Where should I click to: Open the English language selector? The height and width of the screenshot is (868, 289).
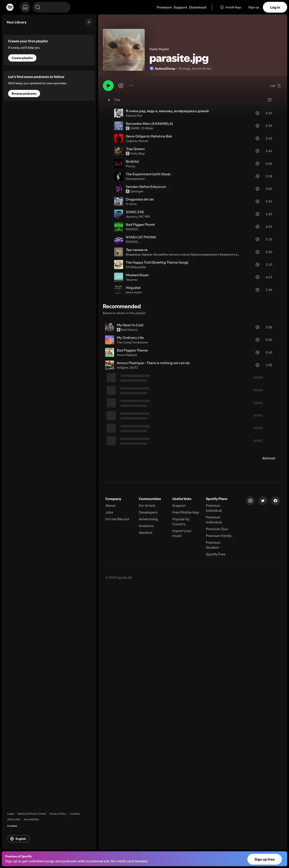pos(18,839)
